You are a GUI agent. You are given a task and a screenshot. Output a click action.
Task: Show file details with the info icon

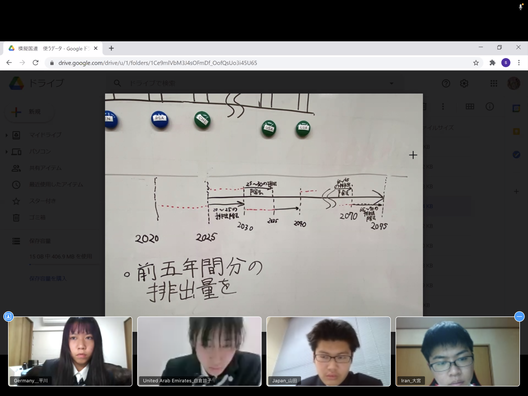click(490, 106)
